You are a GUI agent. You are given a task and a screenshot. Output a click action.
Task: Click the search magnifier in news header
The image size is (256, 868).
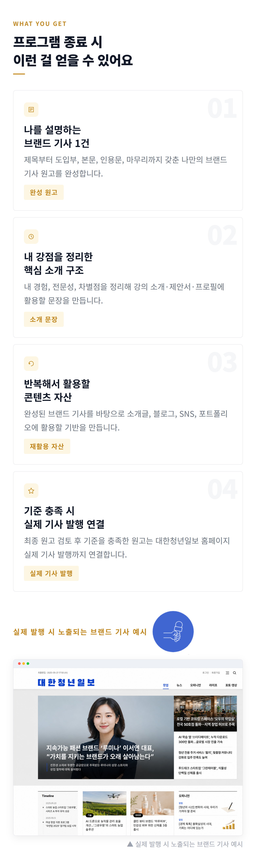coord(235,673)
